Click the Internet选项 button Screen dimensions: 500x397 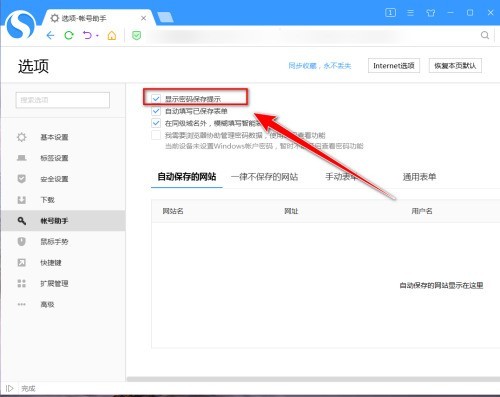(x=394, y=66)
